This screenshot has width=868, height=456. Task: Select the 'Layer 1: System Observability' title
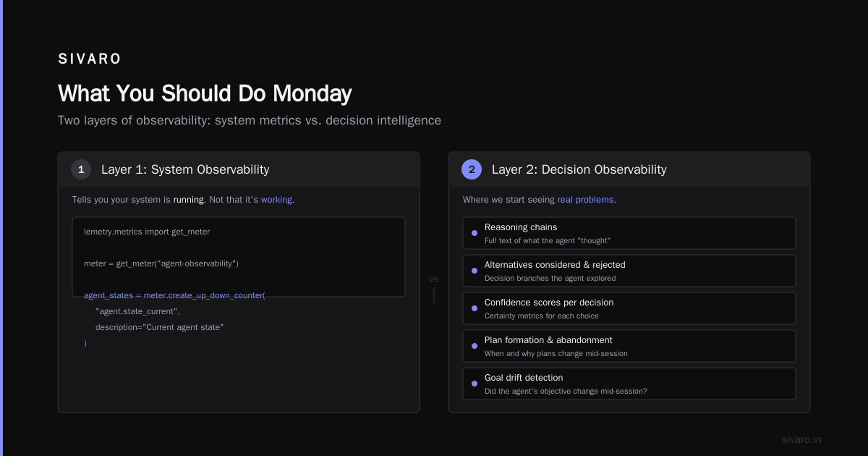click(x=185, y=169)
